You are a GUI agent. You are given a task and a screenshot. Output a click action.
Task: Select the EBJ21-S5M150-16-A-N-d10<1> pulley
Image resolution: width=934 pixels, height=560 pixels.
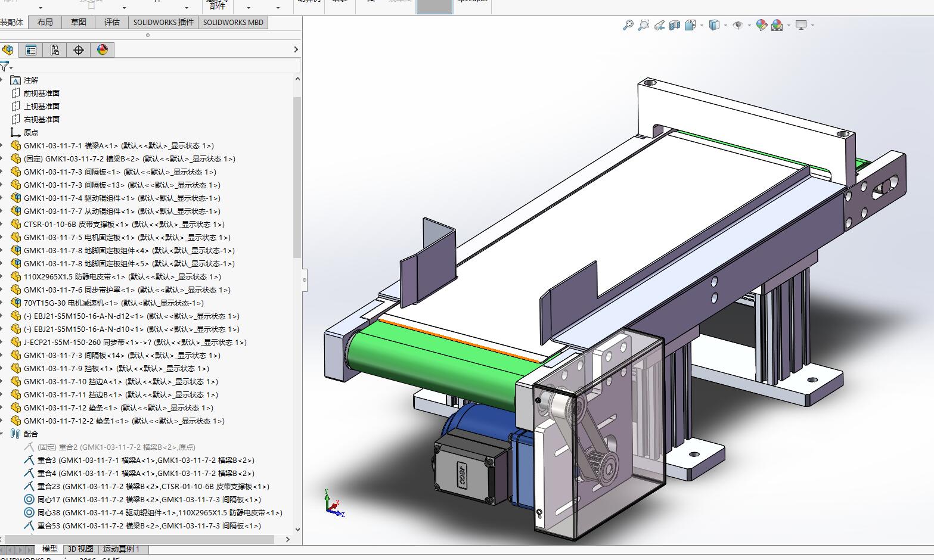pos(132,329)
